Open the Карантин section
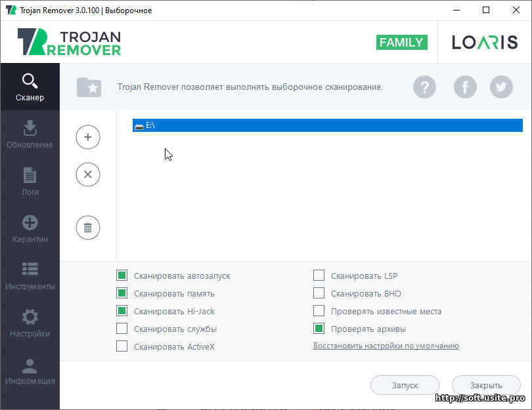Screen dimensions: 532x410 click(30, 229)
